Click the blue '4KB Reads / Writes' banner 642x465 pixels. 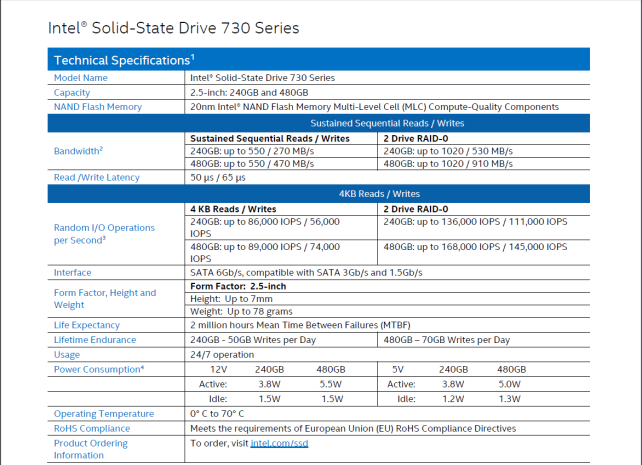click(319, 194)
